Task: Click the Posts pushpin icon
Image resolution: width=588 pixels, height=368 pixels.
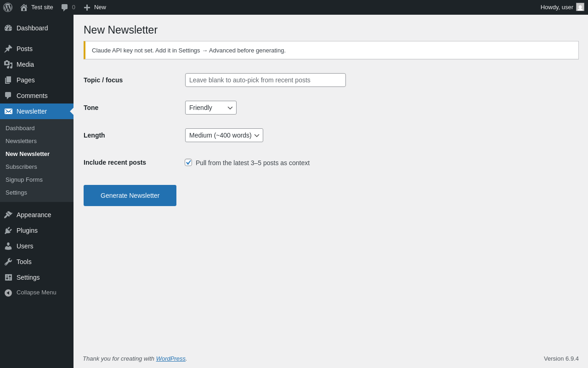Action: click(8, 49)
